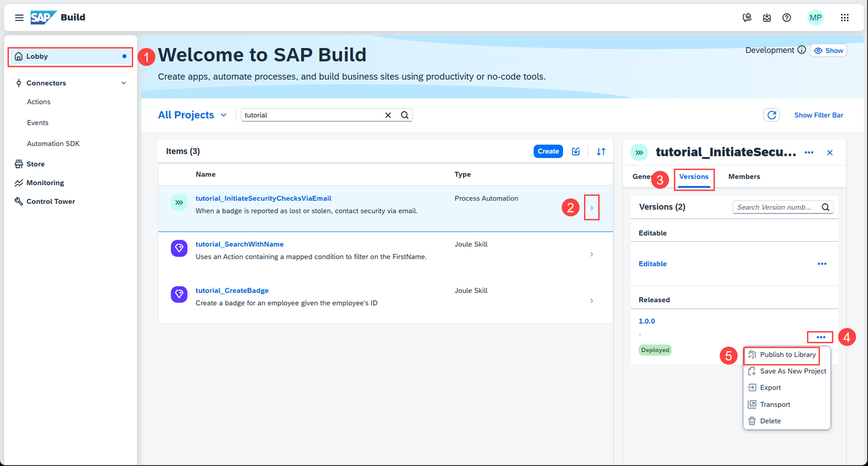Choose Export from the version menu
The image size is (868, 466).
point(787,388)
